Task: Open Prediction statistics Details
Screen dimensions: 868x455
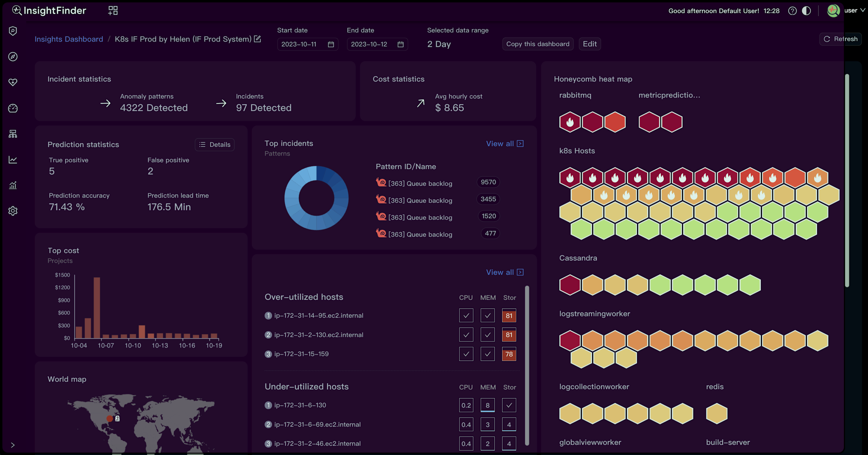Action: click(x=215, y=145)
